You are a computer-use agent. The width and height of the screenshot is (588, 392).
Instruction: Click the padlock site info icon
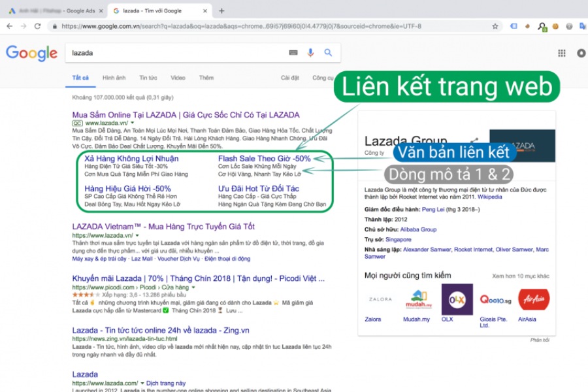pyautogui.click(x=55, y=26)
